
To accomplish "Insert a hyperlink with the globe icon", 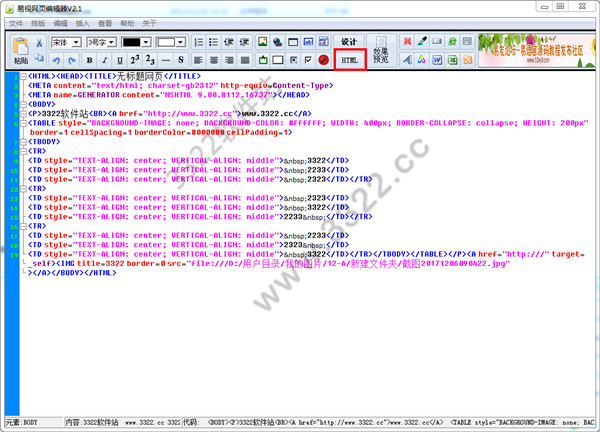I will coord(278,42).
